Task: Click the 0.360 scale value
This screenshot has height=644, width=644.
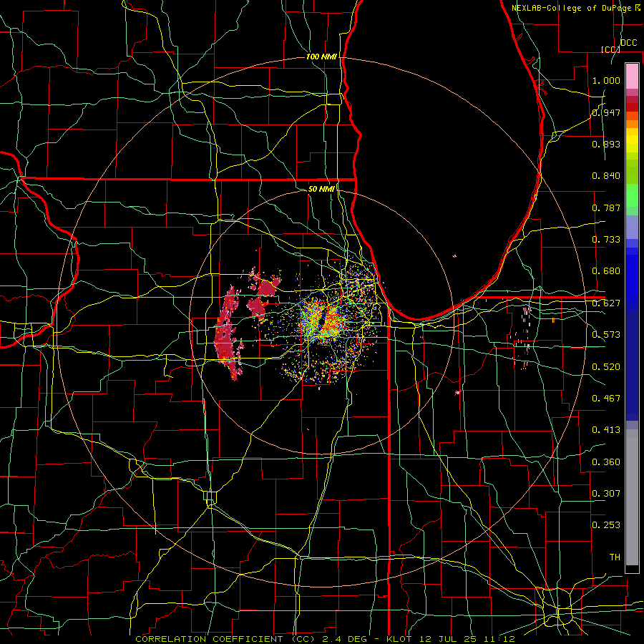Action: [x=606, y=462]
